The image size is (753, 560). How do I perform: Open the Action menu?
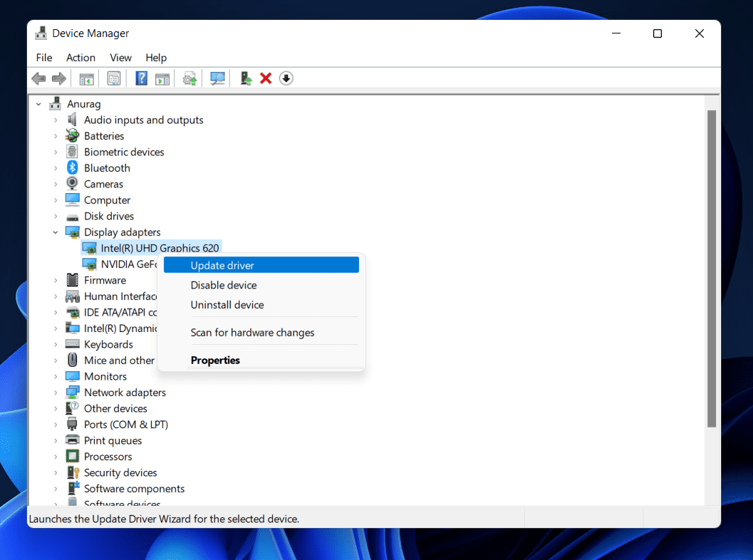[x=81, y=58]
